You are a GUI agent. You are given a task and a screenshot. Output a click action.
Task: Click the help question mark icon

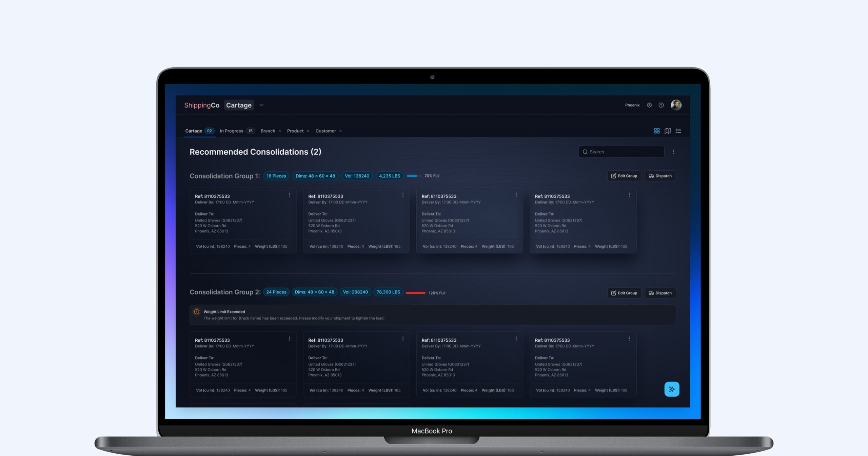pos(661,105)
